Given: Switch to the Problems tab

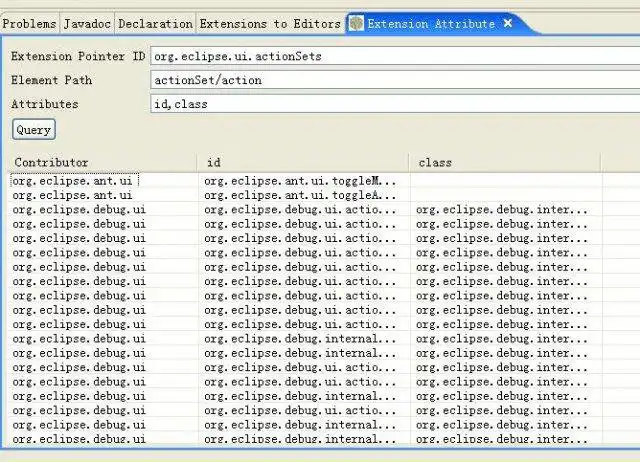Looking at the screenshot, I should (29, 24).
